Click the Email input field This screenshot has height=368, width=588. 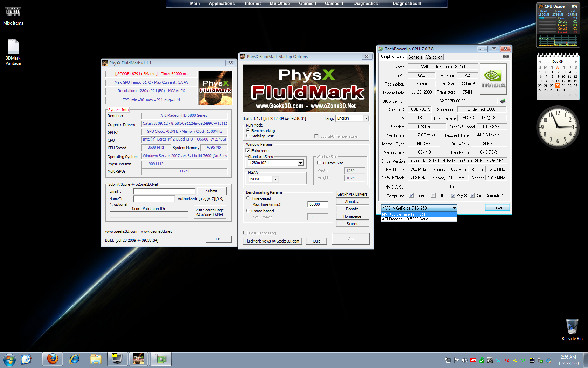[164, 191]
